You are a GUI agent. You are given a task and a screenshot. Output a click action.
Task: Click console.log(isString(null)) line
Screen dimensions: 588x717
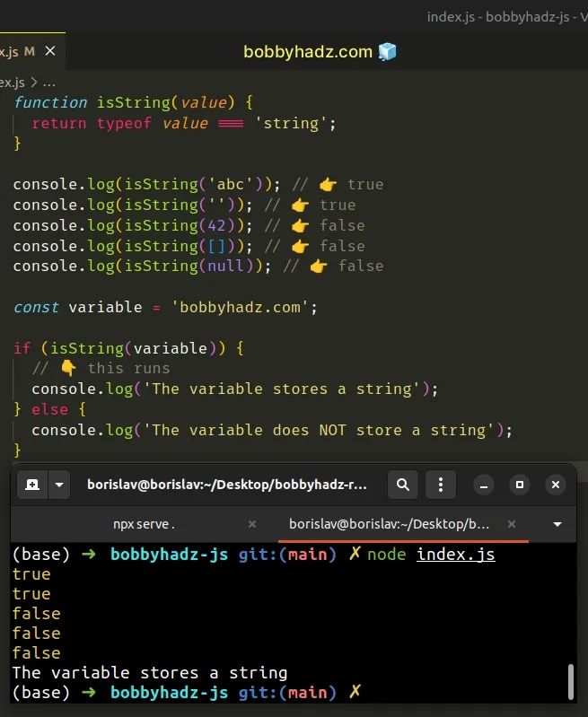point(198,267)
